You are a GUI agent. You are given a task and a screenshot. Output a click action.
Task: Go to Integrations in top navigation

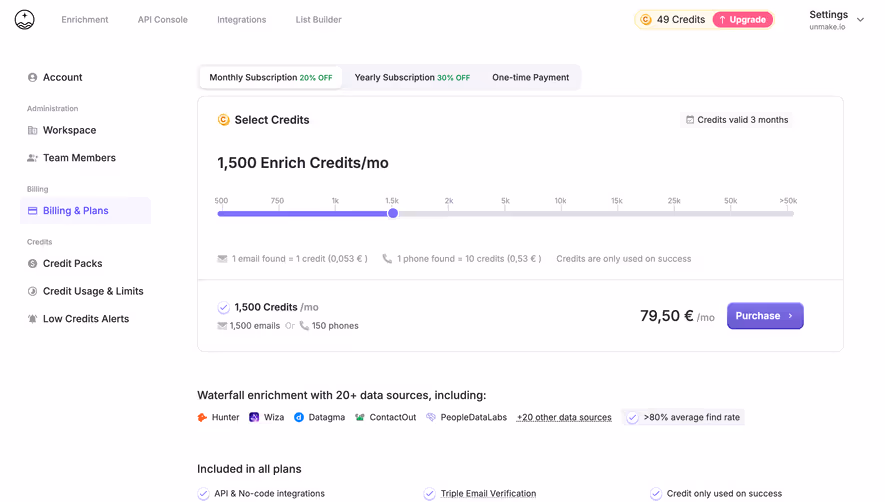pyautogui.click(x=242, y=20)
